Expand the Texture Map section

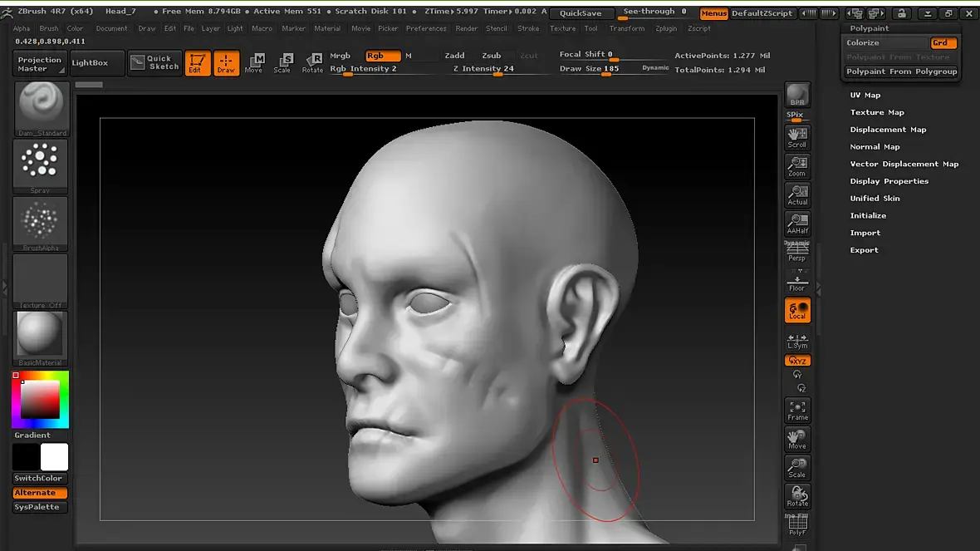[x=877, y=112]
